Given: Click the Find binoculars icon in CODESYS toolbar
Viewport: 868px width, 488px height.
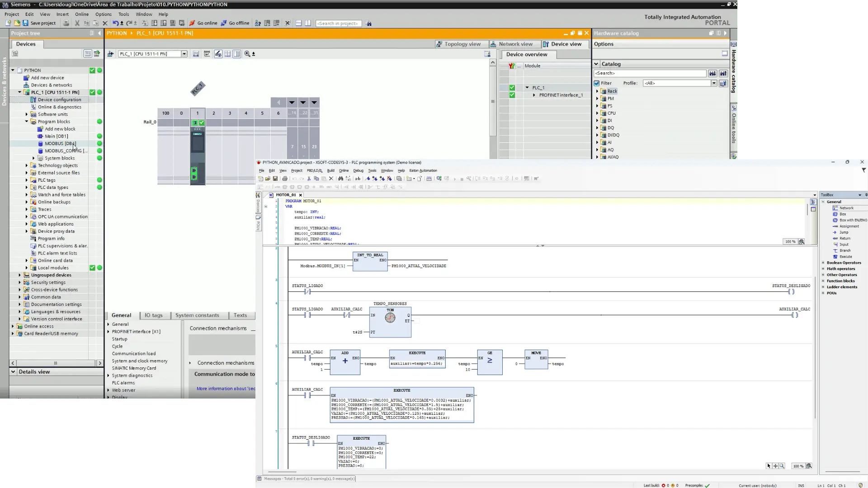Looking at the screenshot, I should click(340, 178).
